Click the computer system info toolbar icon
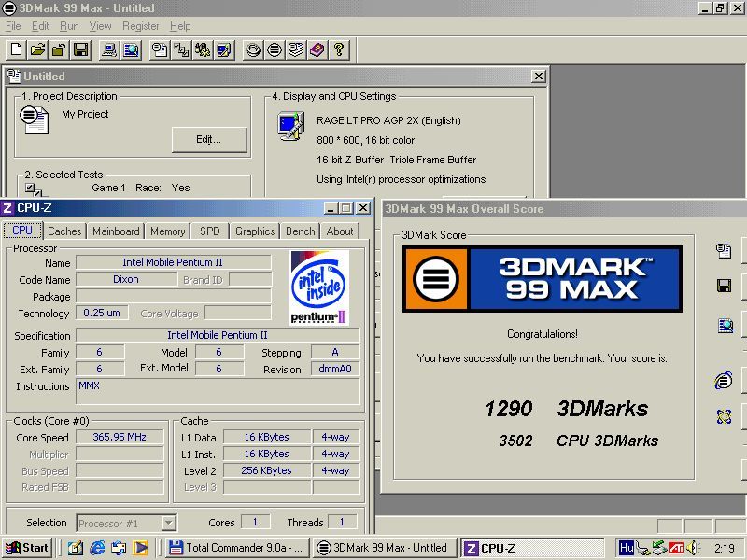Screen dimensions: 747x560 pyautogui.click(x=109, y=49)
